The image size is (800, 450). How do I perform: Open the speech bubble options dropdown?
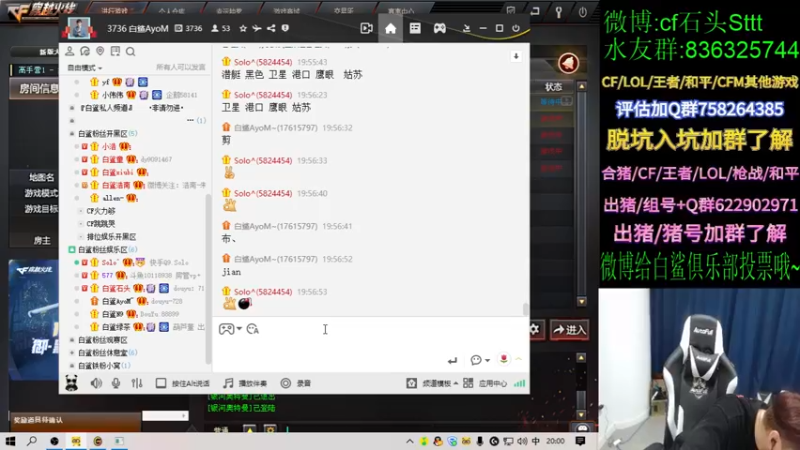coord(480,360)
